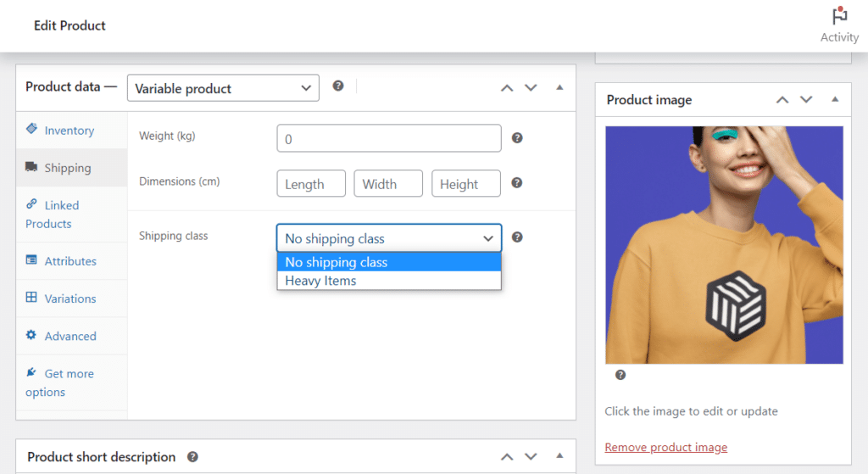This screenshot has height=474, width=868.
Task: Click help icon beside Product short description
Action: tap(192, 457)
